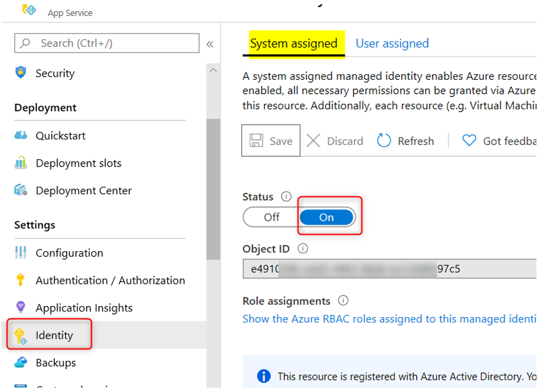
Task: Open the System assigned tab
Action: tap(294, 44)
